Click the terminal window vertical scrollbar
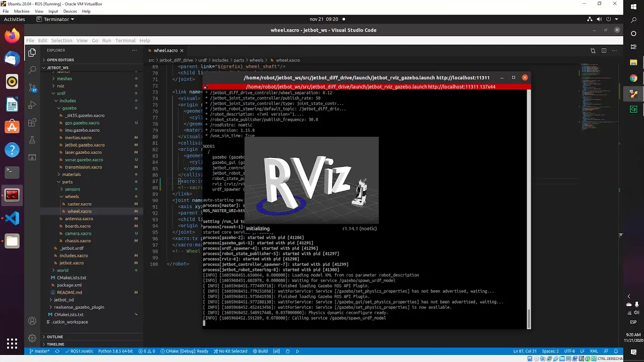 (528, 319)
